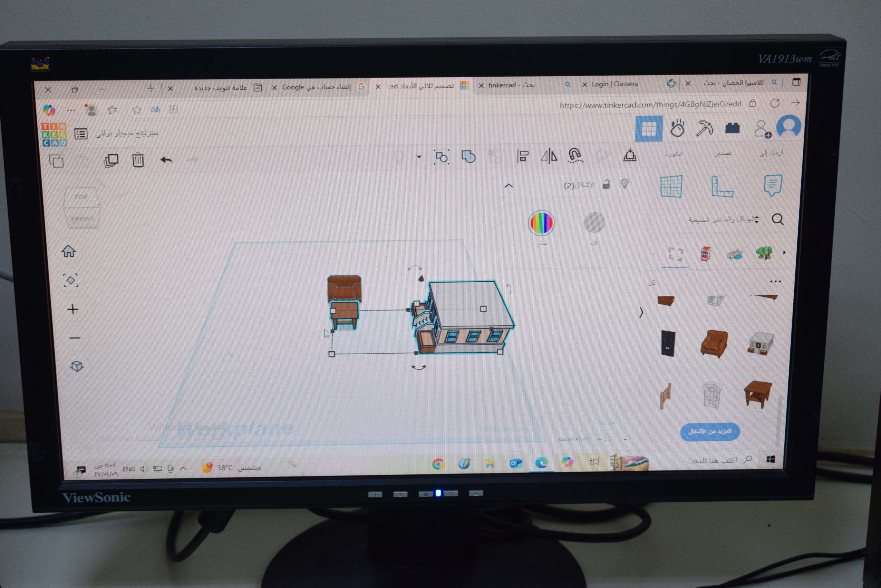
Task: Select the multicolor solid swatch
Action: pyautogui.click(x=541, y=223)
